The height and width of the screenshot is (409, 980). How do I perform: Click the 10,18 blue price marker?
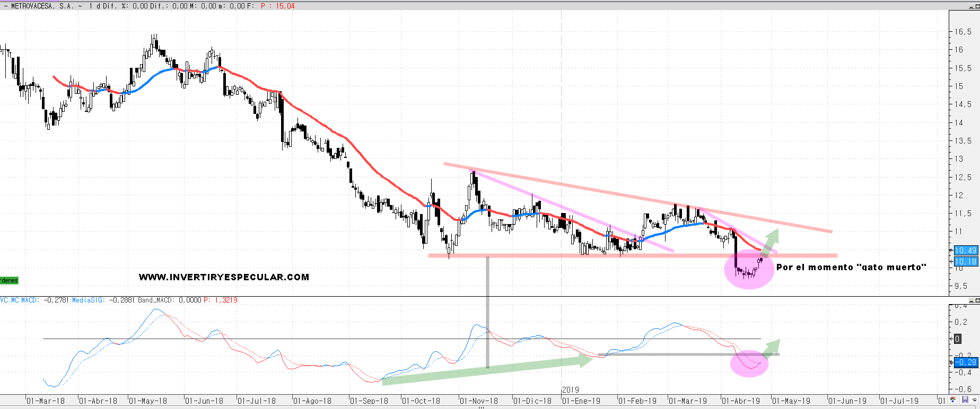(965, 261)
